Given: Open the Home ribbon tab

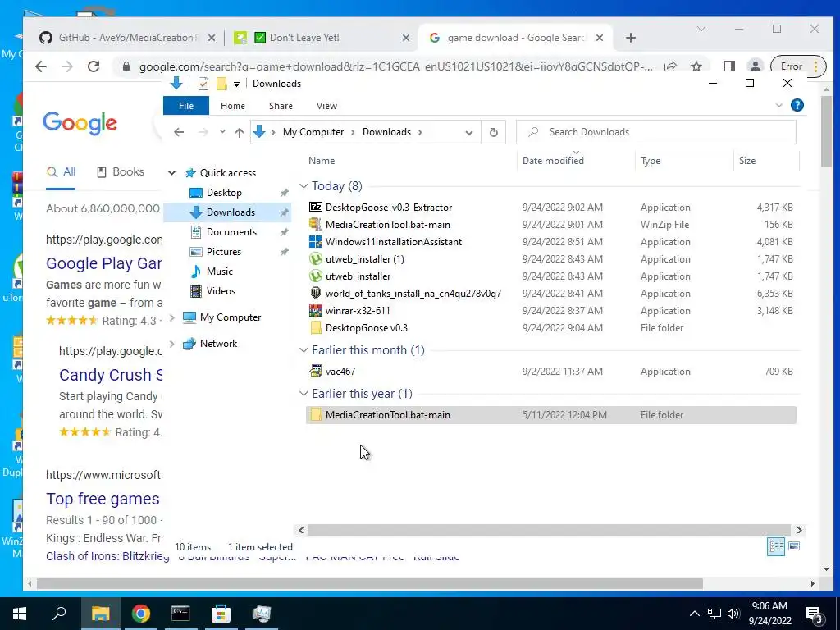Looking at the screenshot, I should [x=232, y=106].
